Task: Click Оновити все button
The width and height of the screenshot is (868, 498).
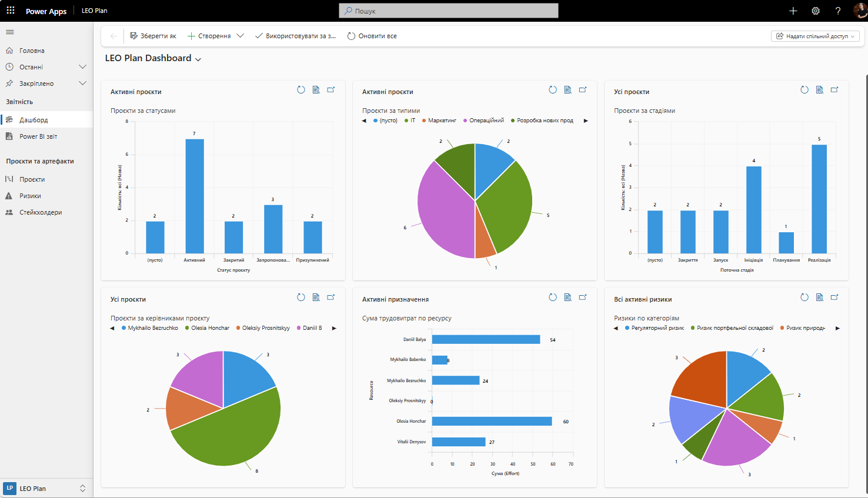Action: point(372,36)
